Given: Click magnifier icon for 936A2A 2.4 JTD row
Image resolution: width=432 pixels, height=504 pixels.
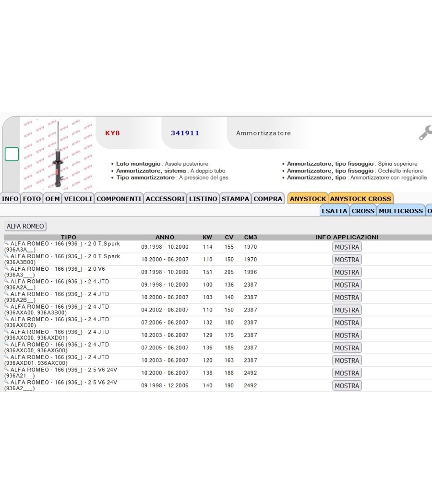Looking at the screenshot, I should 6,281.
